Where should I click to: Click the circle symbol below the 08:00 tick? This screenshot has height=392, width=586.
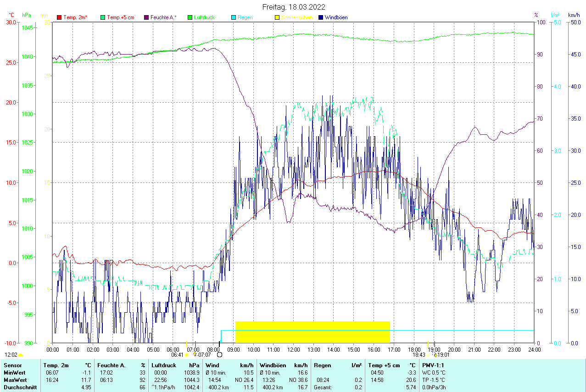219,354
